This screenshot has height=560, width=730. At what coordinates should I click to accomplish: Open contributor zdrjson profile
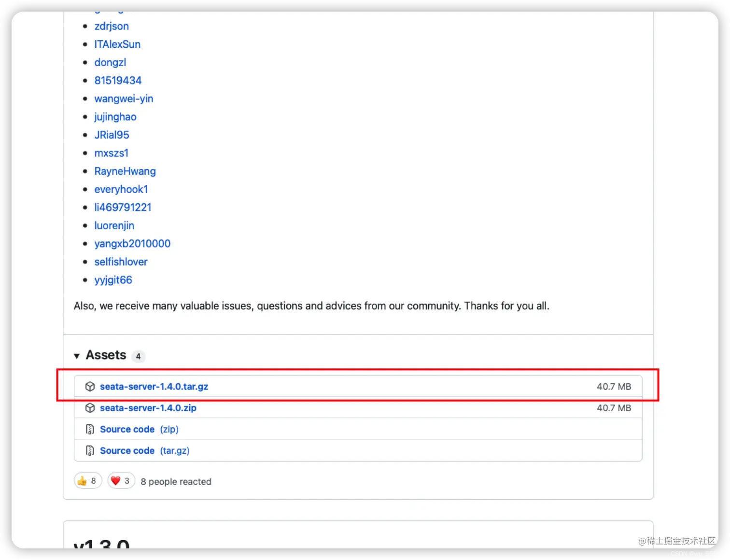tap(112, 26)
